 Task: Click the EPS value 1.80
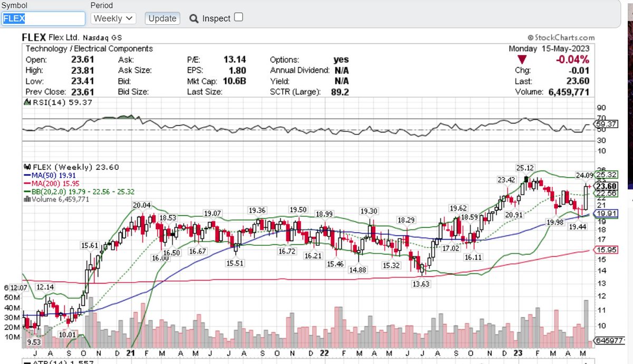point(238,70)
